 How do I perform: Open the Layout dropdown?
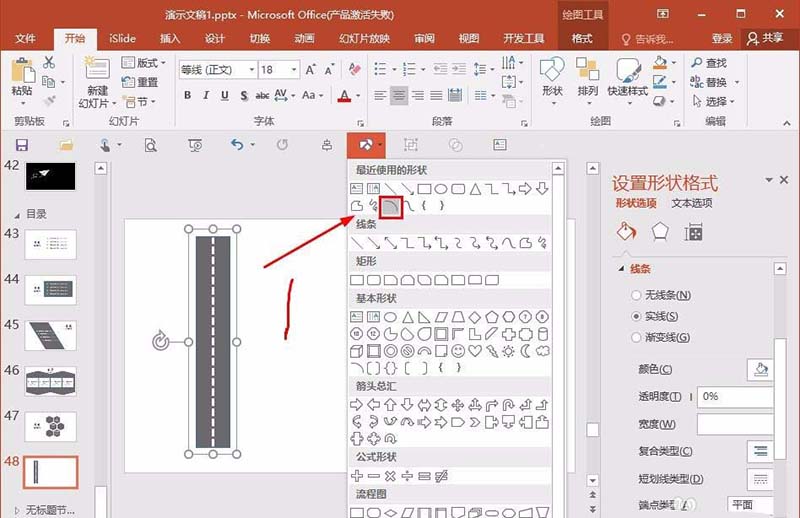point(144,63)
